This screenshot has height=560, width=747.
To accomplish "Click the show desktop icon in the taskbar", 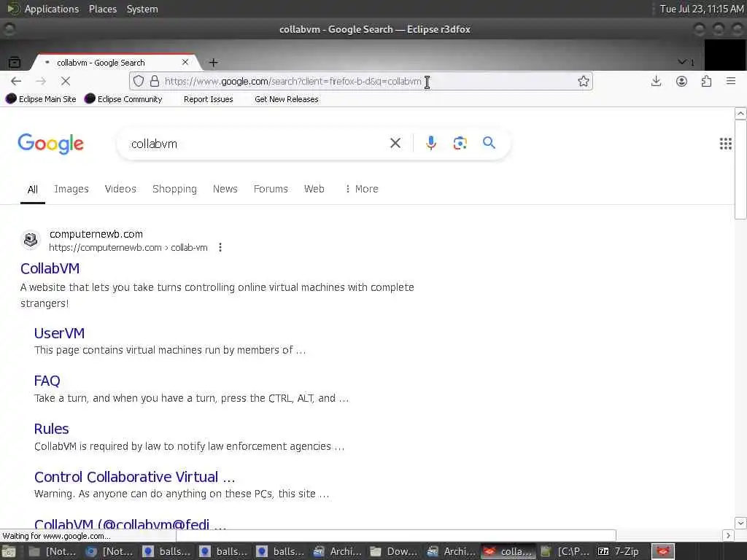I will tap(9, 552).
